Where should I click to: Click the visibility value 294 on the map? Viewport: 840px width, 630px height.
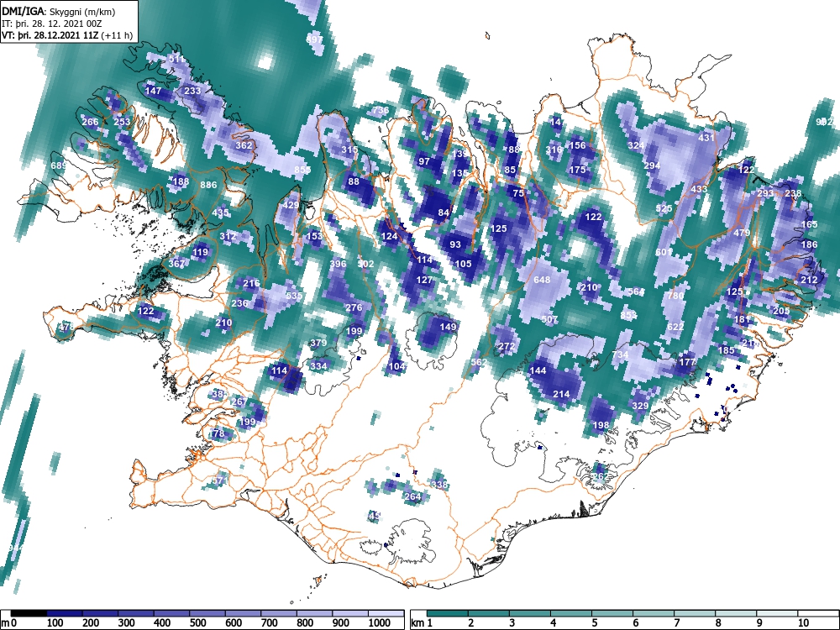[x=652, y=165]
